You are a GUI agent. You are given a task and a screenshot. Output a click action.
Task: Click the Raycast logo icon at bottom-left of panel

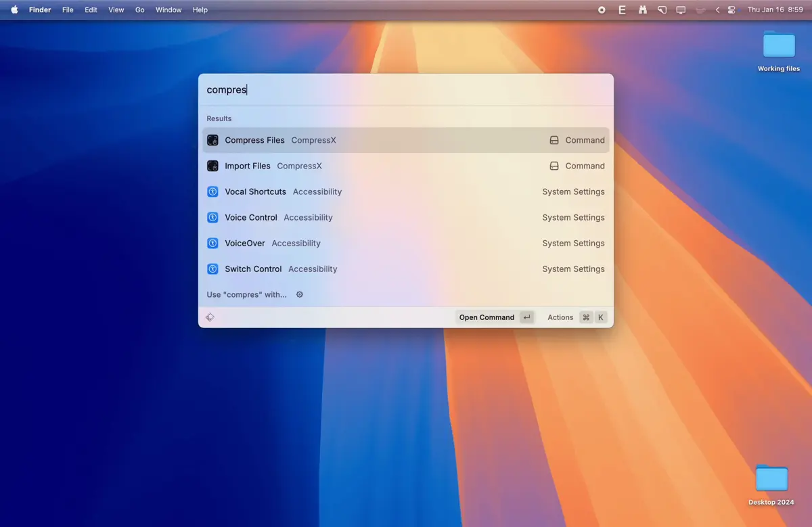click(x=210, y=317)
